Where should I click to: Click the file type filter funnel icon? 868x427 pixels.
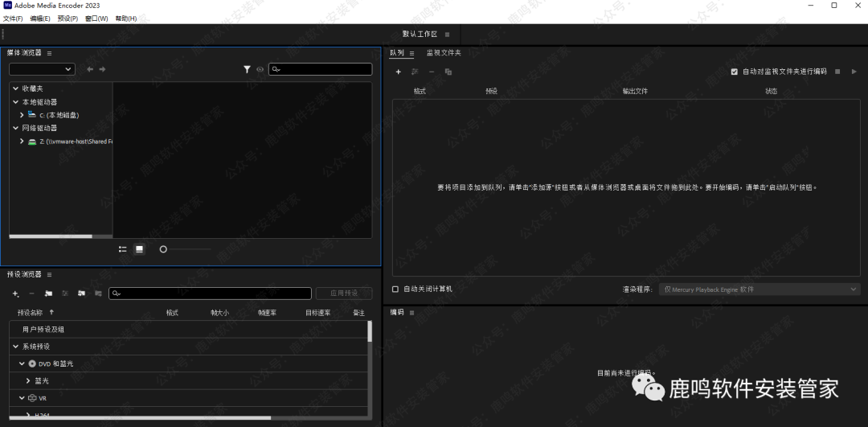247,69
